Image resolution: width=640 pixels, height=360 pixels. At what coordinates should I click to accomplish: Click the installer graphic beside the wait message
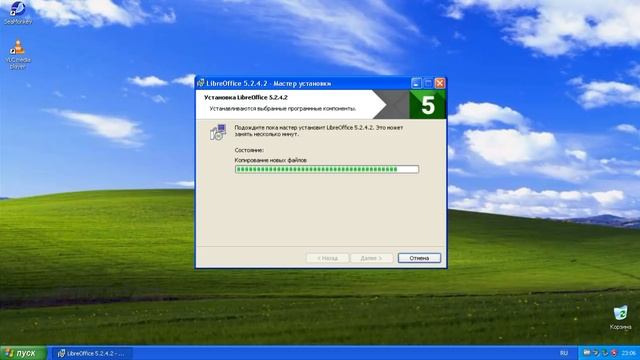point(218,132)
